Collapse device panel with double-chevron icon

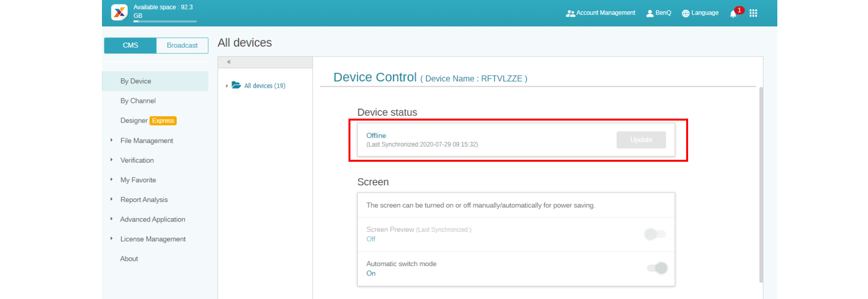click(229, 62)
